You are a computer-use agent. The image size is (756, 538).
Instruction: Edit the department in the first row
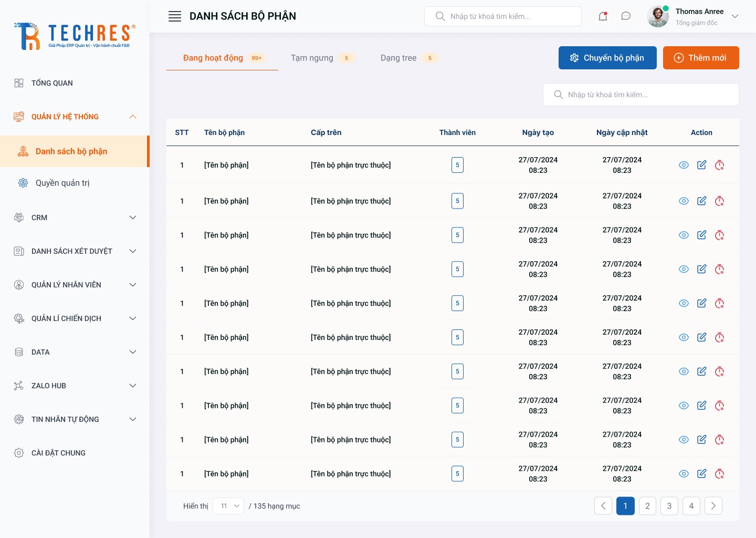[x=701, y=165]
